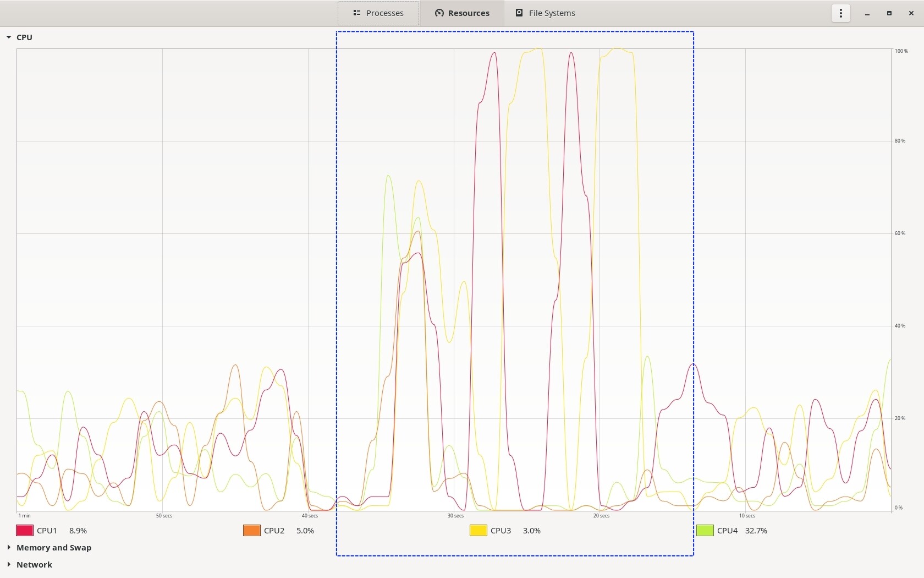Click the '1 min' time axis label
The width and height of the screenshot is (924, 578).
(x=25, y=516)
